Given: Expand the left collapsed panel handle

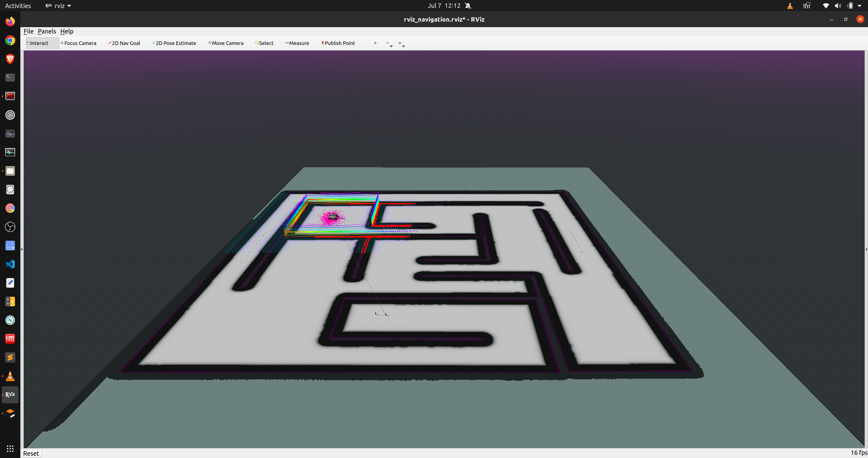Looking at the screenshot, I should click(x=22, y=249).
